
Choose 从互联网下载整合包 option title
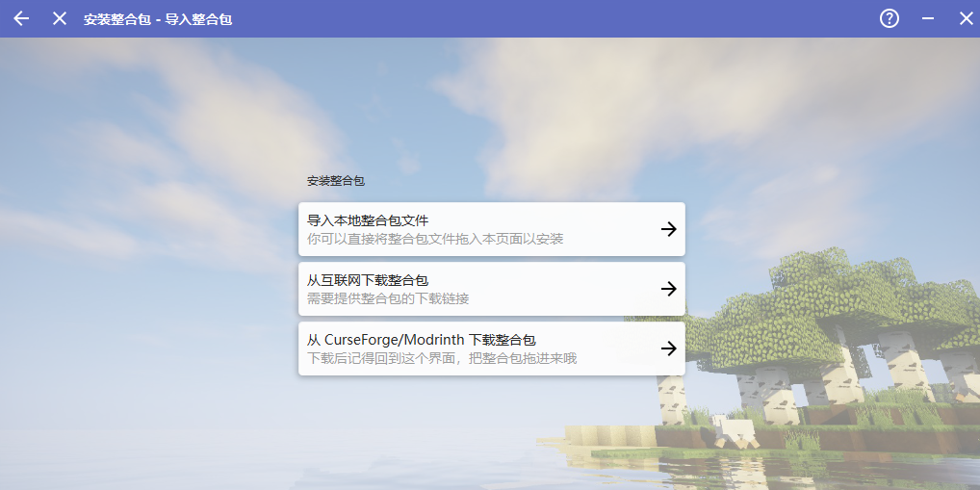click(x=368, y=280)
